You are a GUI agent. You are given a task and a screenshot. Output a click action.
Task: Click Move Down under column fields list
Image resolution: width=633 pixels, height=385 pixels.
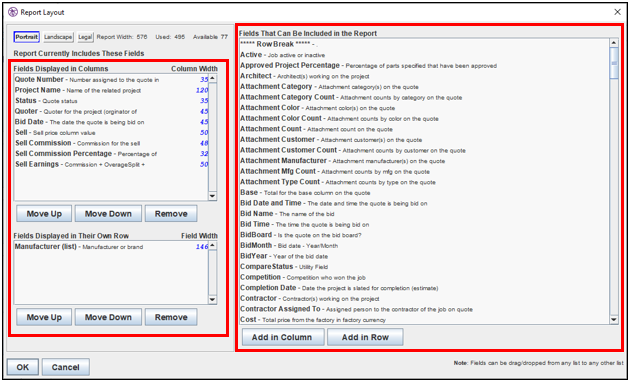click(108, 213)
